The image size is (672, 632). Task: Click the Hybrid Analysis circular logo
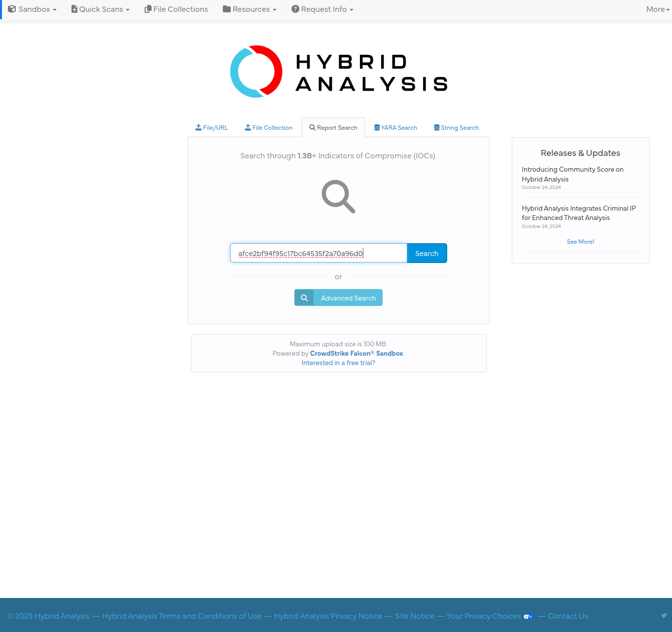(x=256, y=72)
